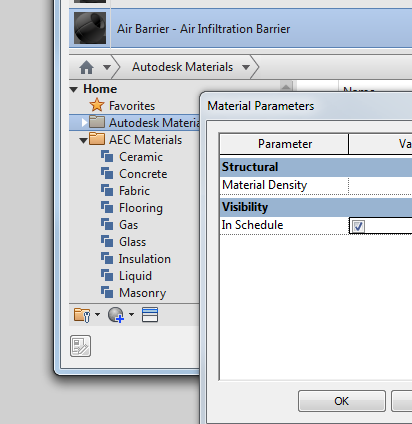The height and width of the screenshot is (424, 412).
Task: Click the Masonry category label
Action: (143, 293)
